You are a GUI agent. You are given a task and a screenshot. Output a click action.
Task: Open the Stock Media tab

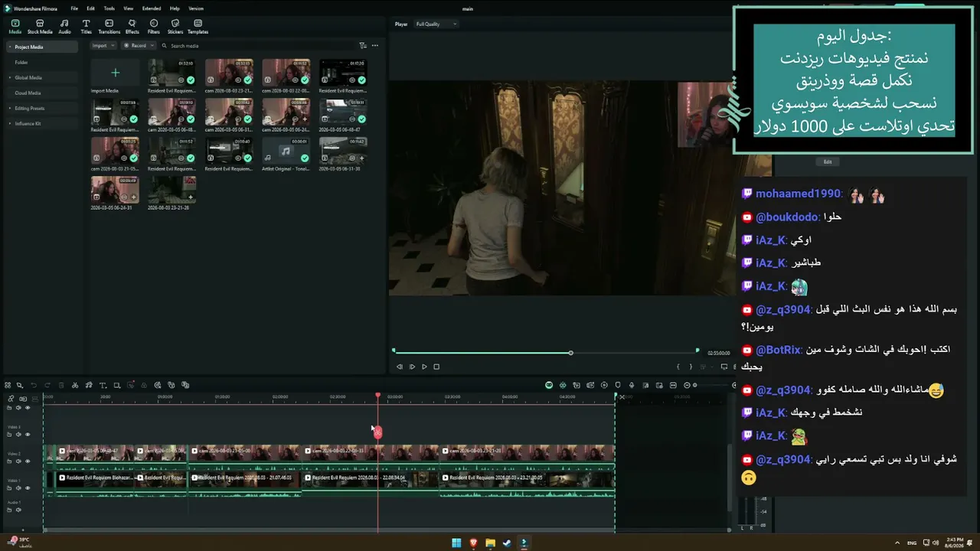(40, 27)
